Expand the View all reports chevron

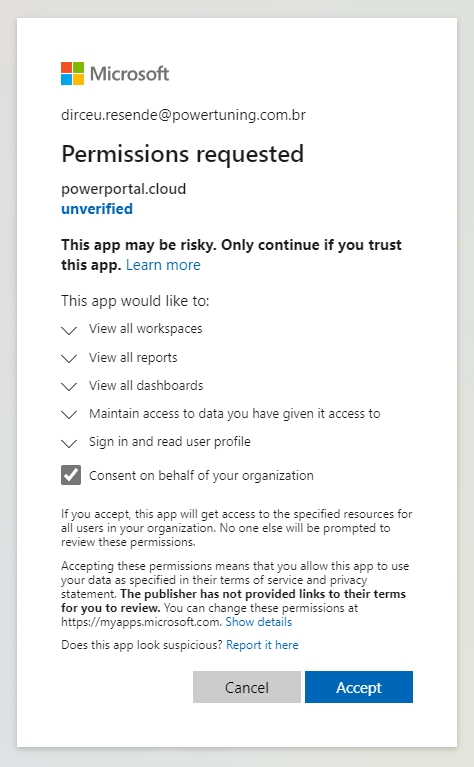69,359
